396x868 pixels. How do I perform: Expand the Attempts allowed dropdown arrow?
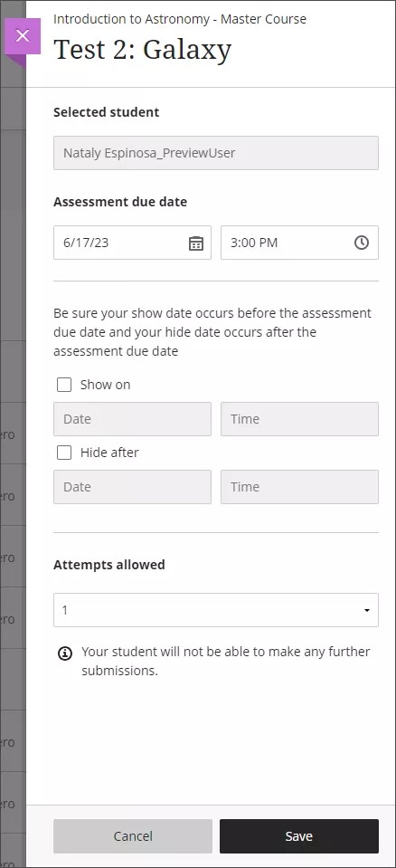[366, 610]
